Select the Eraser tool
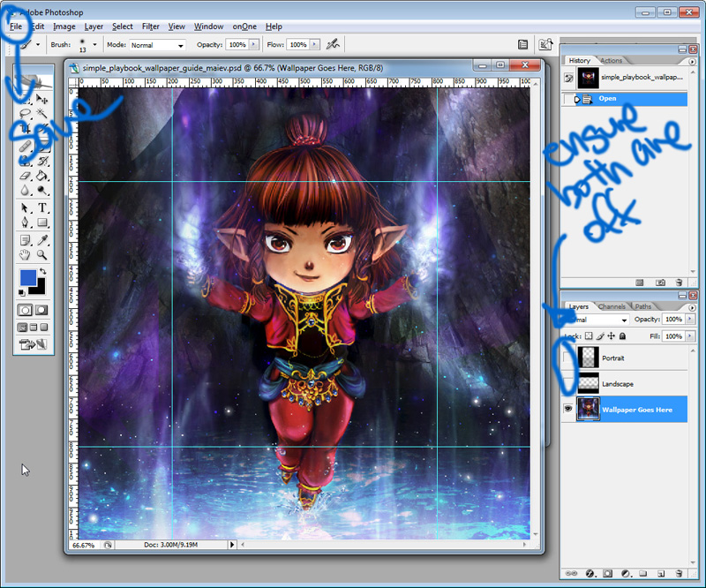Screen dimensions: 706x588 pyautogui.click(x=25, y=176)
